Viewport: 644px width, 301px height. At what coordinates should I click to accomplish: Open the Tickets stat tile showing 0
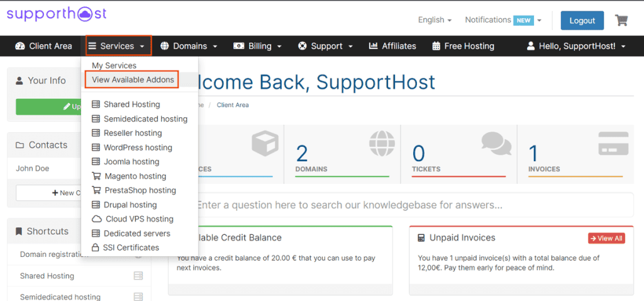[458, 154]
